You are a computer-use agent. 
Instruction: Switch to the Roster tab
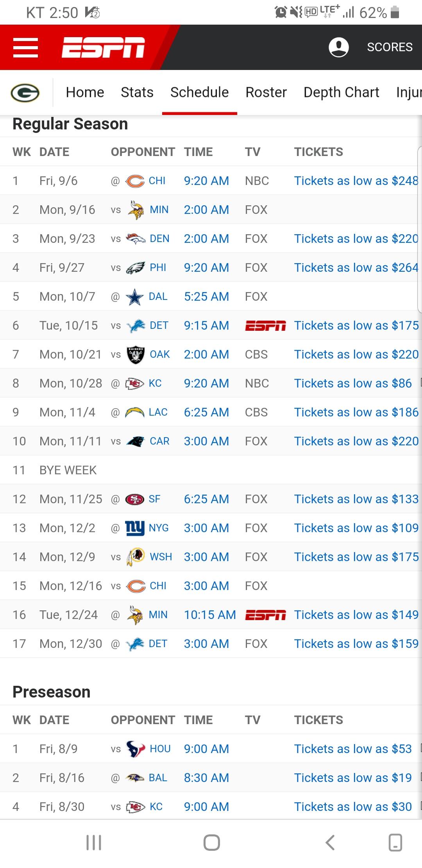click(266, 92)
